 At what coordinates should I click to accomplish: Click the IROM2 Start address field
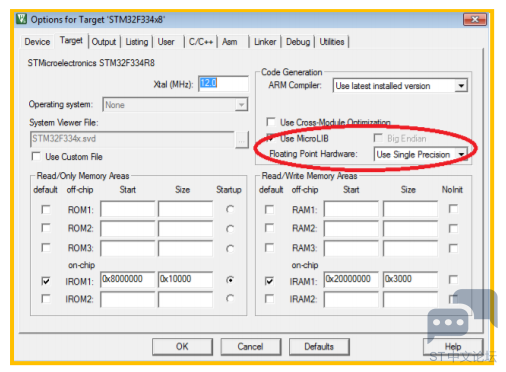tap(128, 299)
